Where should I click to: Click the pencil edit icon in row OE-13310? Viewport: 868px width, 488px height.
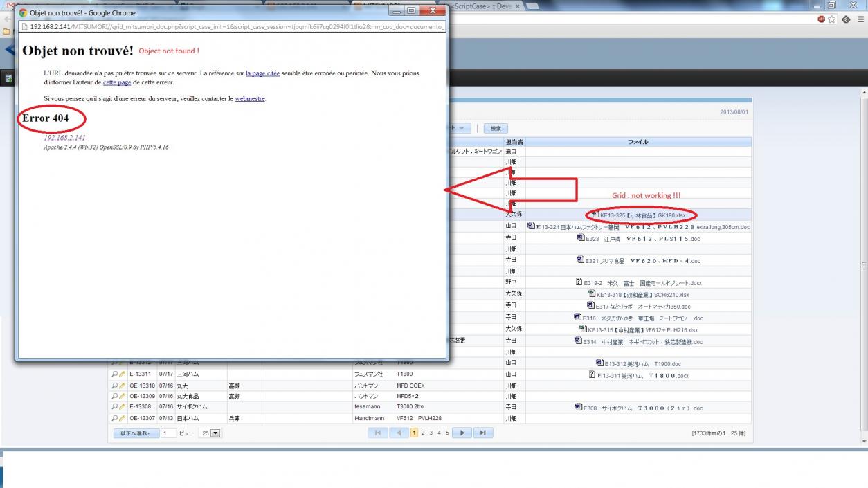[123, 386]
